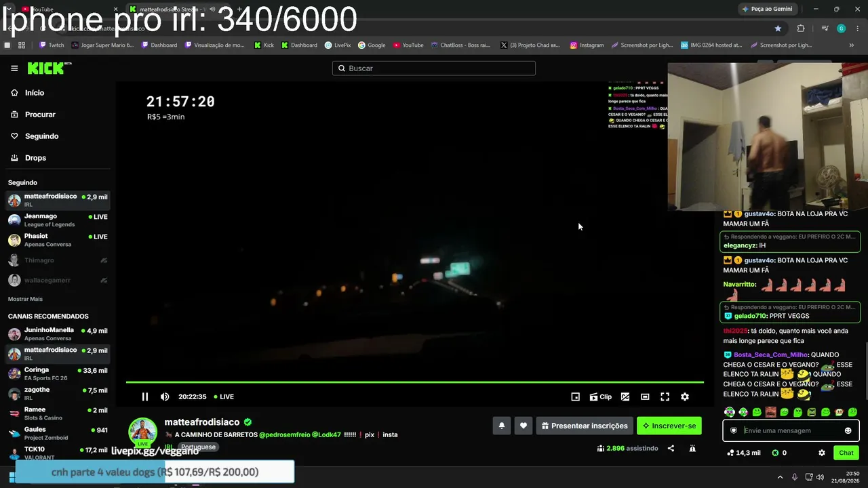Open the Instagram bookmark
Screen dimensions: 868x488
(587, 45)
